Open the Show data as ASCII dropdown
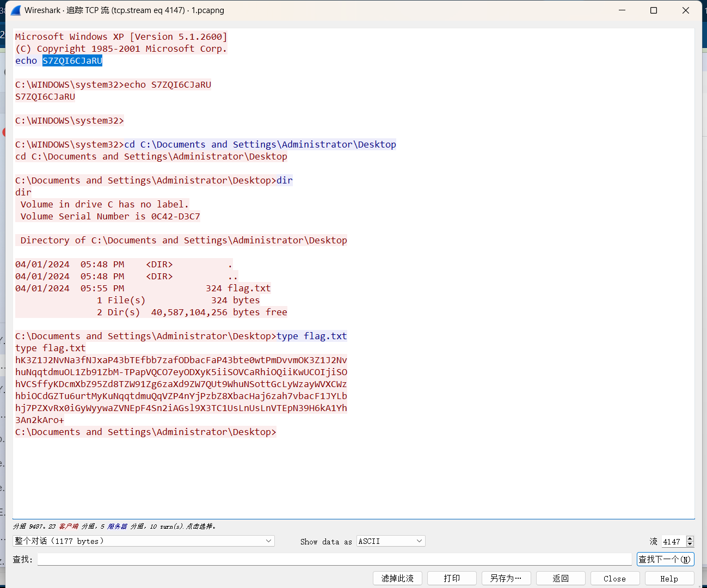This screenshot has width=707, height=588. [x=391, y=541]
